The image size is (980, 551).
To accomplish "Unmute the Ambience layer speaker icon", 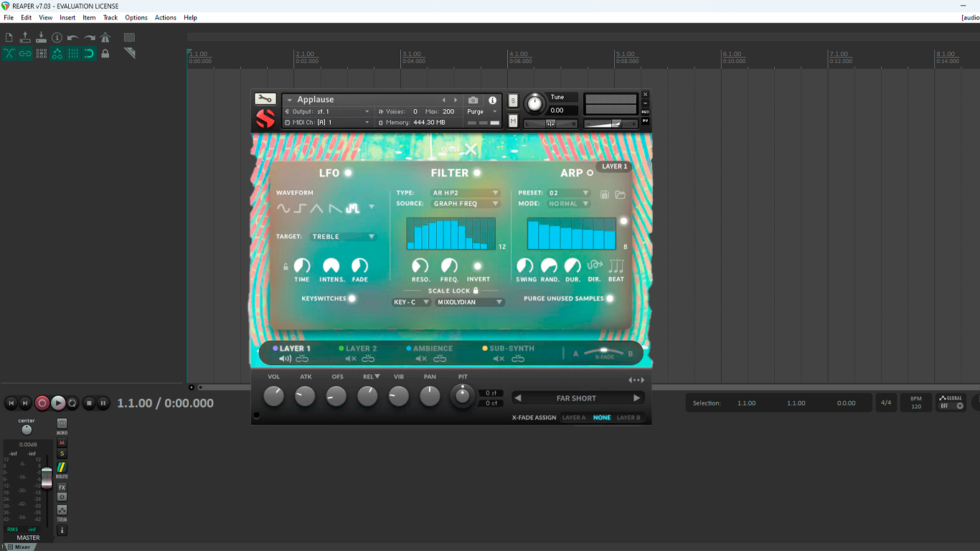I will point(421,359).
